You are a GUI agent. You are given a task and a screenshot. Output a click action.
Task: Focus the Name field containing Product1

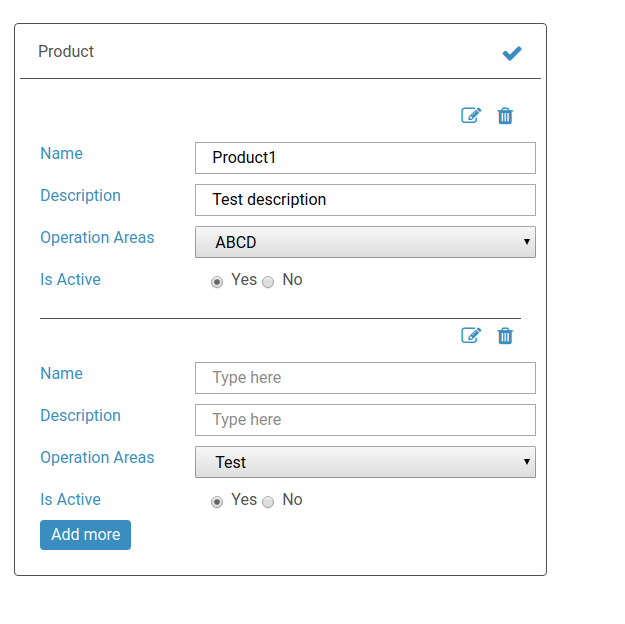point(365,158)
